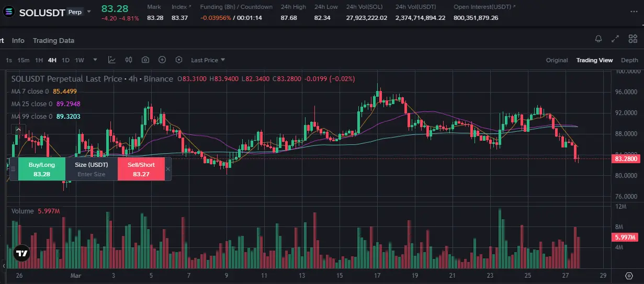The width and height of the screenshot is (644, 284).
Task: Select the 1D interval
Action: pyautogui.click(x=65, y=60)
